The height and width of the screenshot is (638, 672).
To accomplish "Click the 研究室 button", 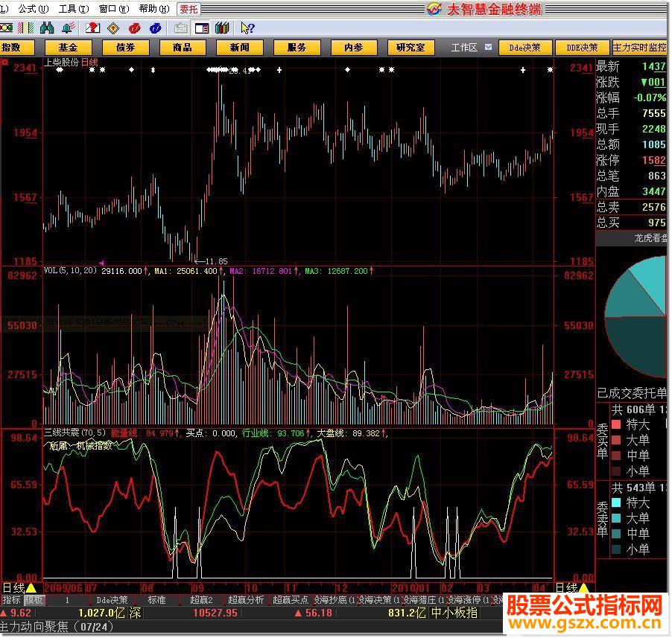I will (411, 48).
